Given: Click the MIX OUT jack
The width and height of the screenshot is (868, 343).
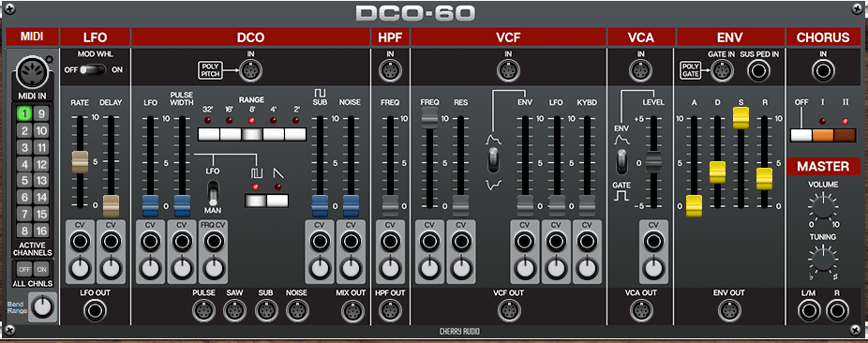Looking at the screenshot, I should pyautogui.click(x=352, y=311).
